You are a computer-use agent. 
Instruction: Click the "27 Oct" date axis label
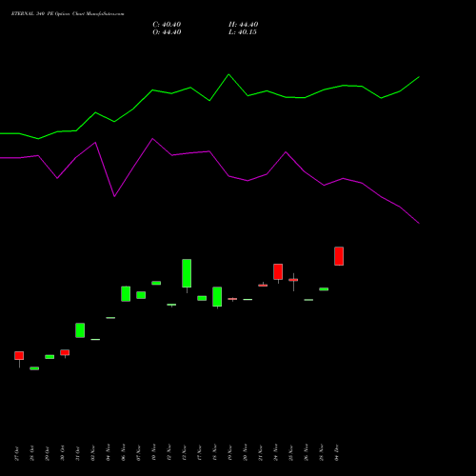point(17,453)
